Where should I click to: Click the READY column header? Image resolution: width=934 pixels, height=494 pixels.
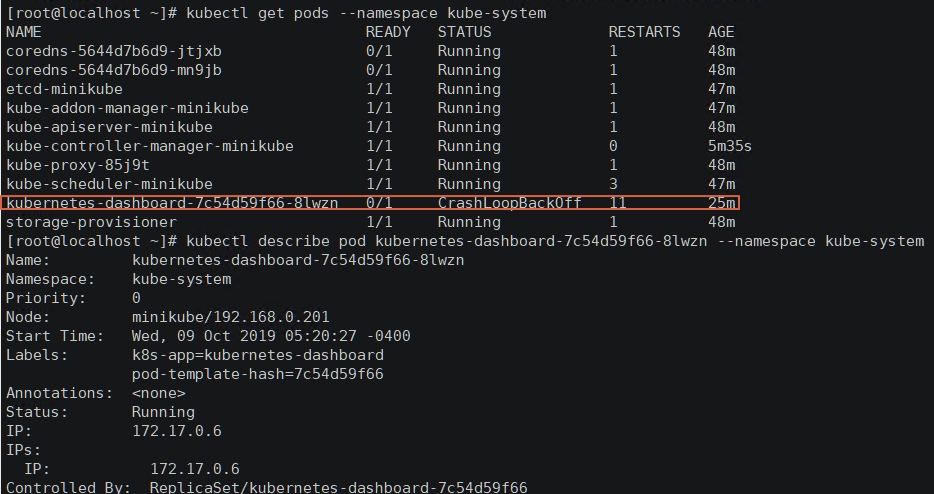coord(388,32)
